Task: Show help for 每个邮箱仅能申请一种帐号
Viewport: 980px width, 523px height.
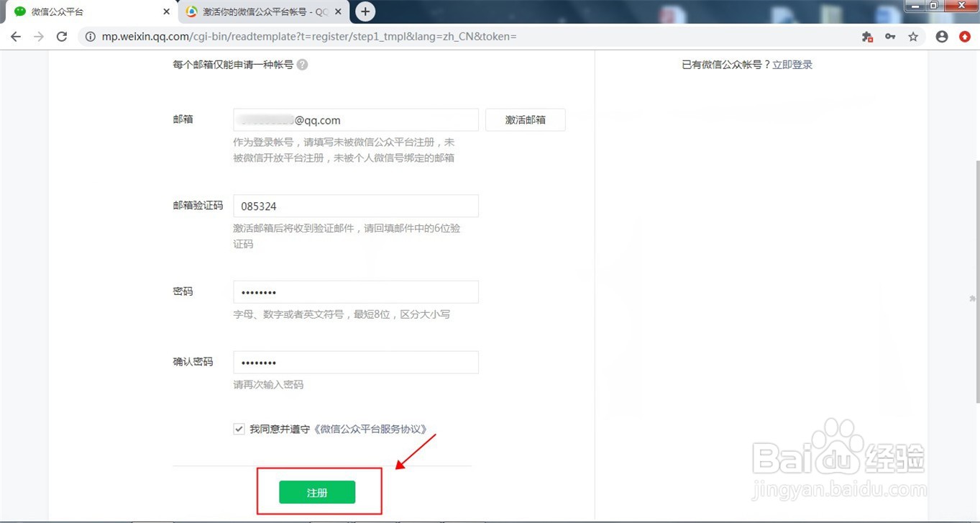Action: coord(302,65)
